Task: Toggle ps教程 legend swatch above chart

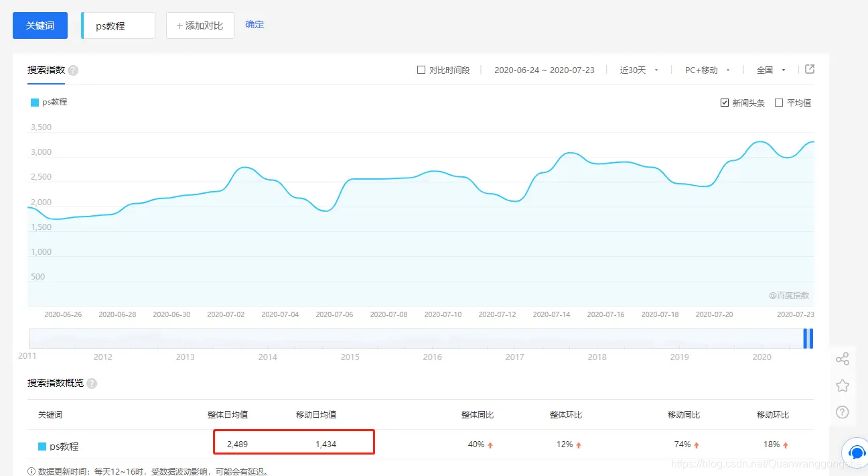Action: [x=35, y=102]
